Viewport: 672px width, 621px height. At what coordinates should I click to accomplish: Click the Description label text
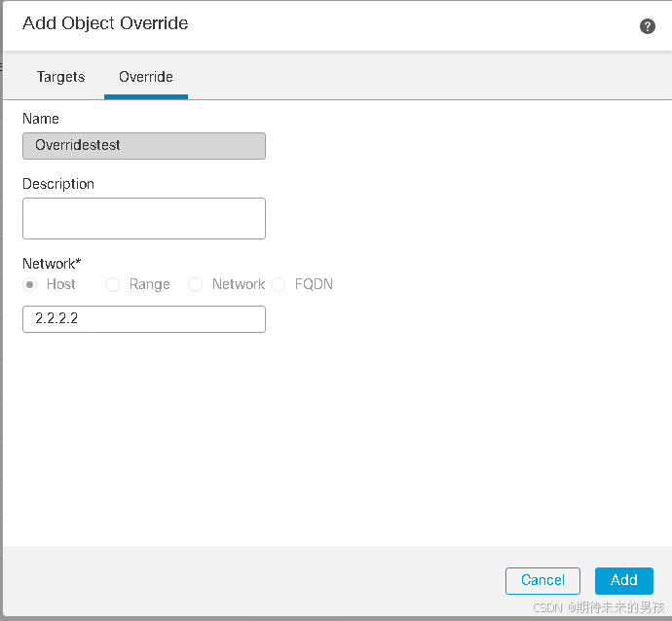[58, 184]
